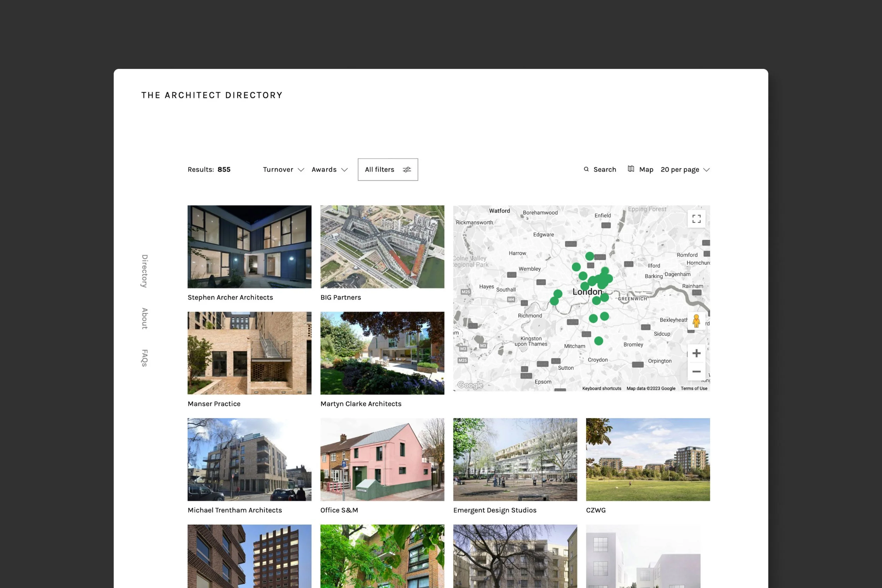Viewport: 882px width, 588px height.
Task: Switch to the About section
Action: click(x=144, y=317)
